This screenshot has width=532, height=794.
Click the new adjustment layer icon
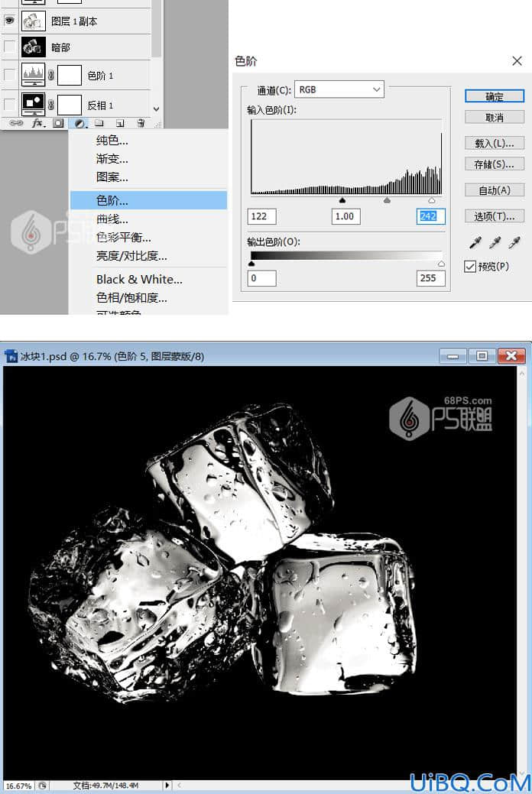79,123
